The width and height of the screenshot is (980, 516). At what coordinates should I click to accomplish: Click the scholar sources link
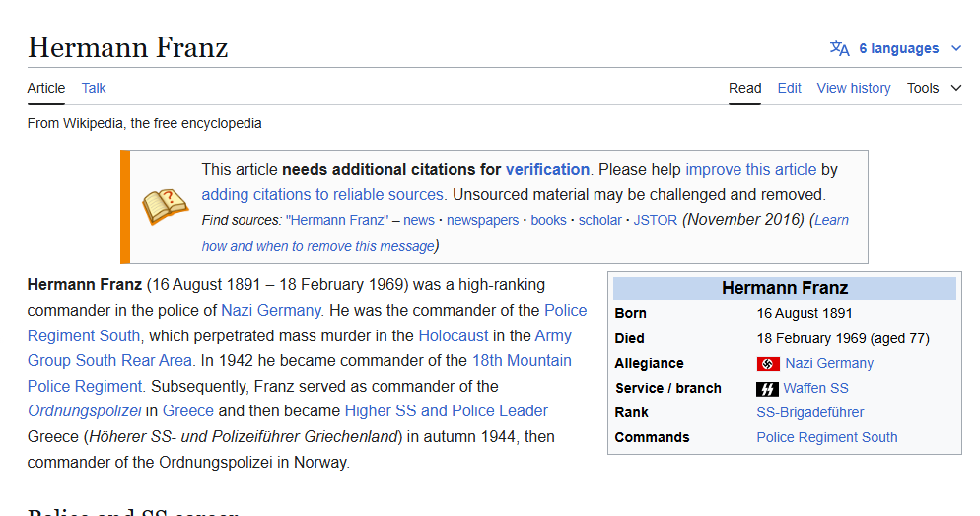600,221
